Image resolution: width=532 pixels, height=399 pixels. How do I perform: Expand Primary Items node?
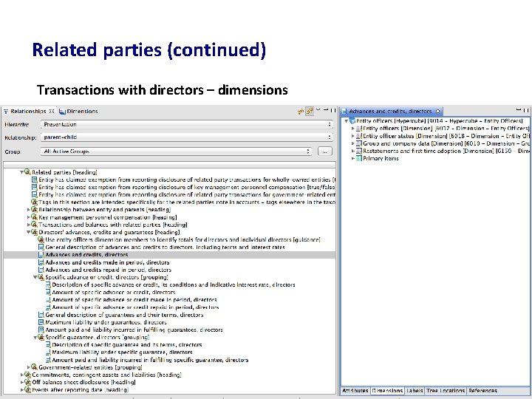click(x=353, y=158)
